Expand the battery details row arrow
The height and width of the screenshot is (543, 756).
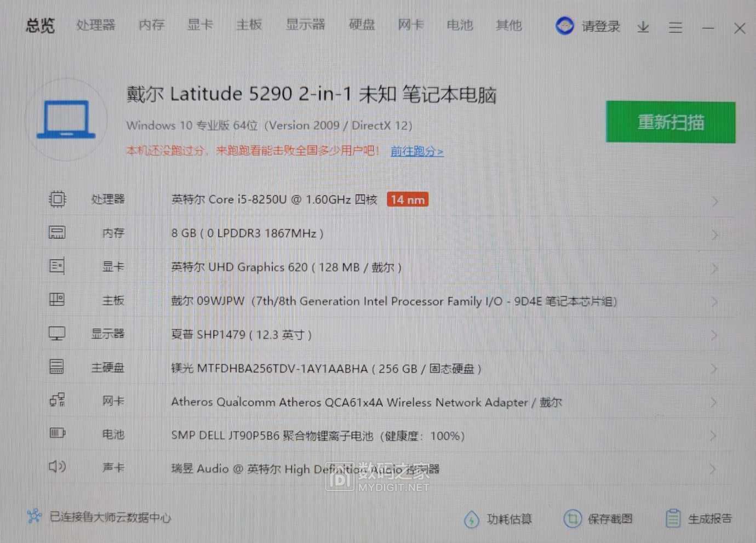click(713, 436)
